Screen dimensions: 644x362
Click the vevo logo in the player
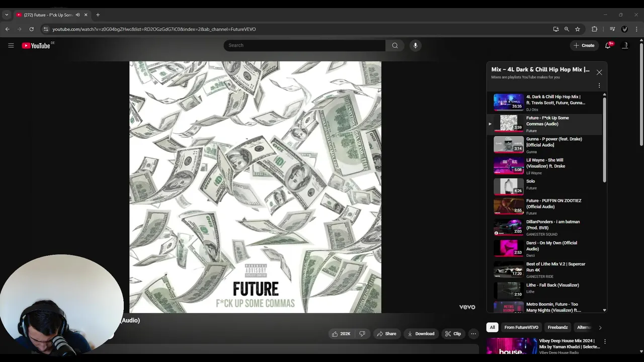(x=467, y=307)
